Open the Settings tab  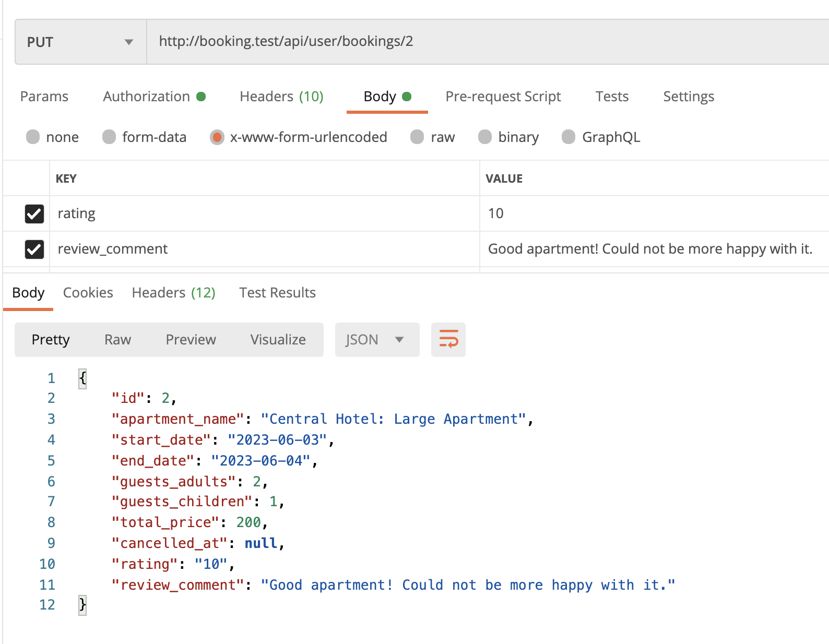pyautogui.click(x=689, y=97)
